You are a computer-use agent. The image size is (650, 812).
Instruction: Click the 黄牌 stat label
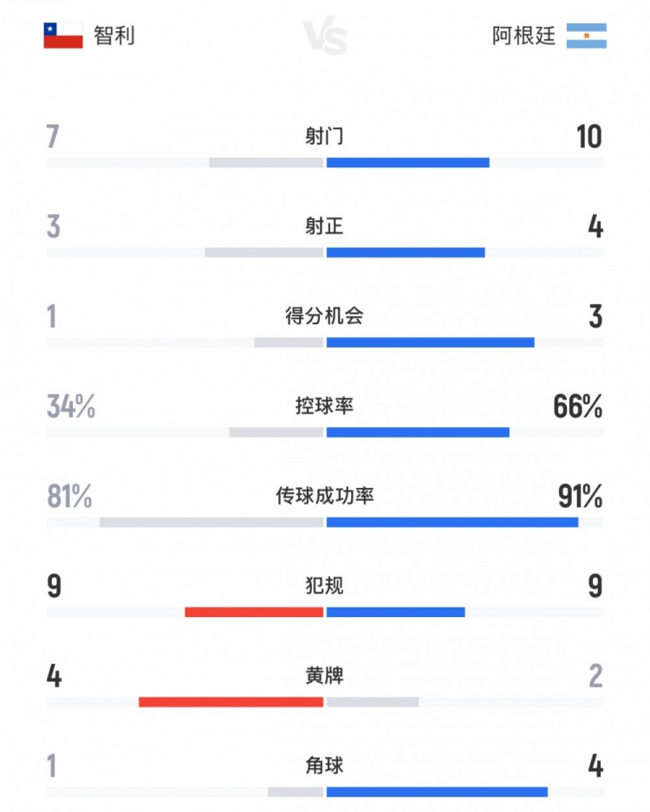(x=324, y=676)
